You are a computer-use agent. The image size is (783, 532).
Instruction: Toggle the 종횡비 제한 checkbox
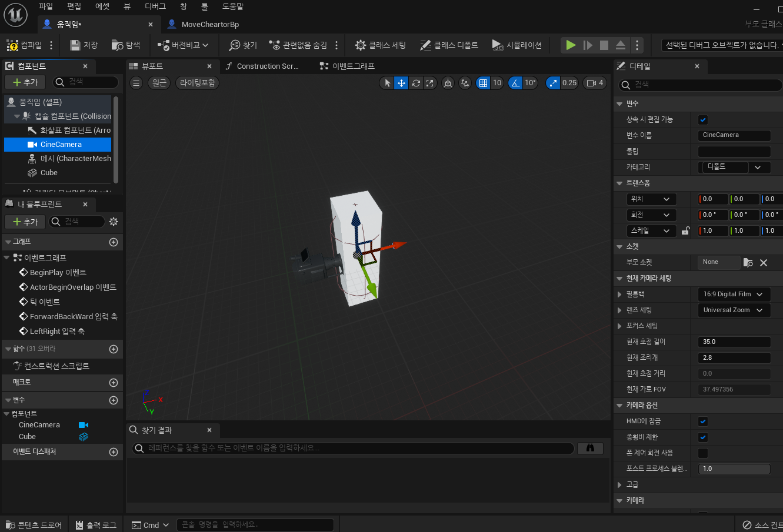703,437
